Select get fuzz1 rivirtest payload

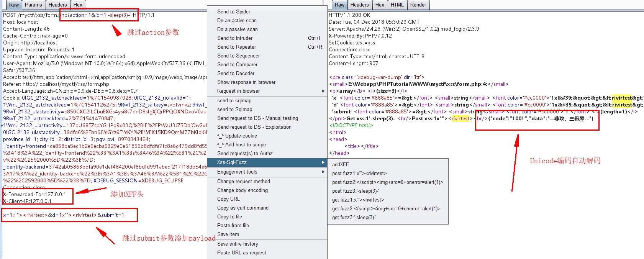click(x=388, y=200)
